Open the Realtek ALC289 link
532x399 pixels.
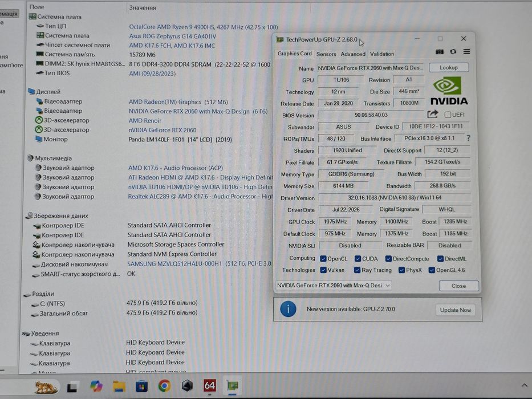click(200, 197)
